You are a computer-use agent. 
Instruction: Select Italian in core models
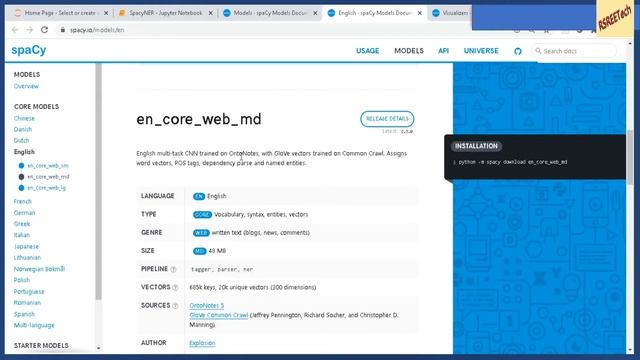click(22, 235)
